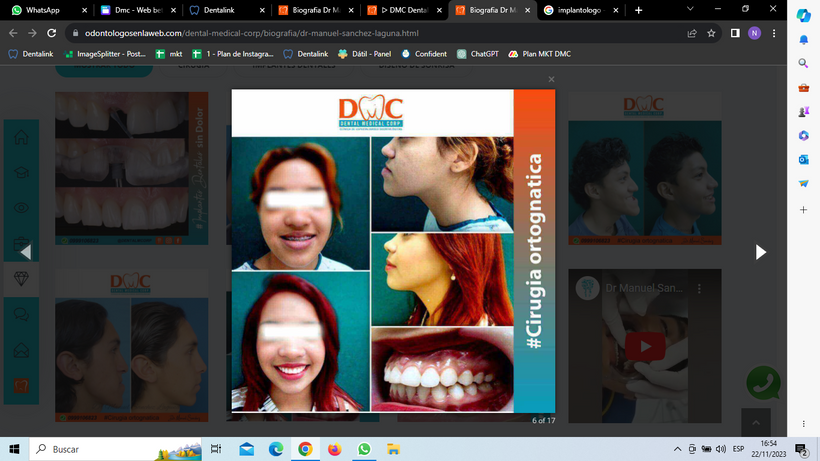Image resolution: width=820 pixels, height=461 pixels.
Task: Switch to the implantologo search tab
Action: (580, 10)
